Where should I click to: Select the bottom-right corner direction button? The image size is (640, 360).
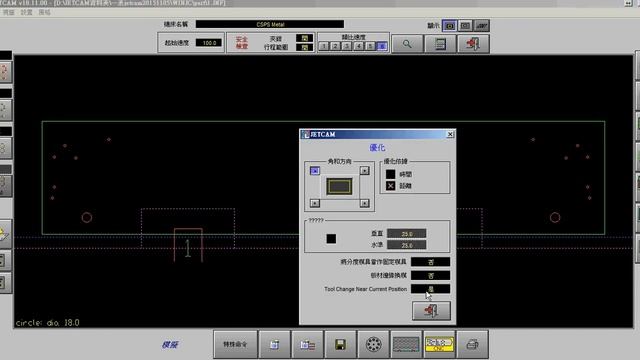[364, 203]
